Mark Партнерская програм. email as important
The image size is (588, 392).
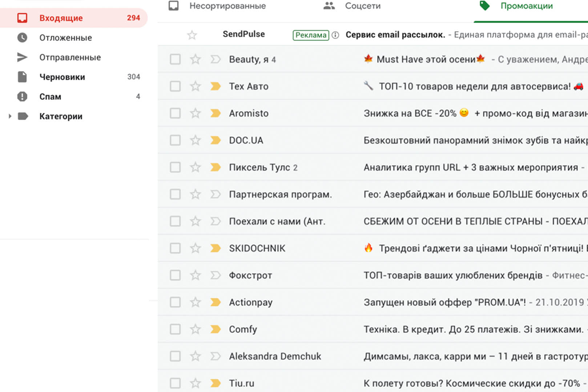point(216,194)
